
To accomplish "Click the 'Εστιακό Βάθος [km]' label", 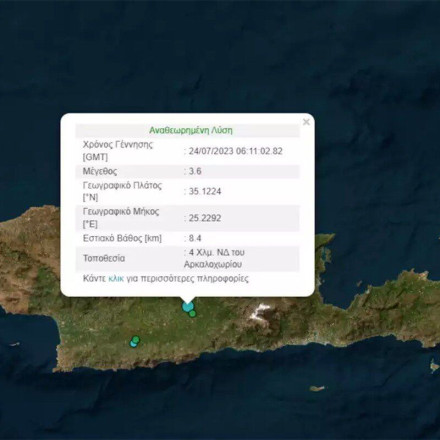I will coord(122,238).
